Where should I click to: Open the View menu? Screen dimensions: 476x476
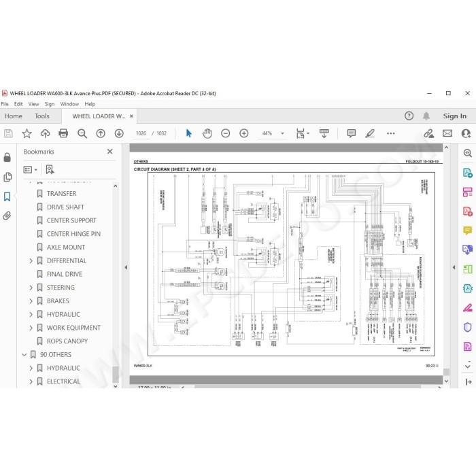(x=34, y=104)
